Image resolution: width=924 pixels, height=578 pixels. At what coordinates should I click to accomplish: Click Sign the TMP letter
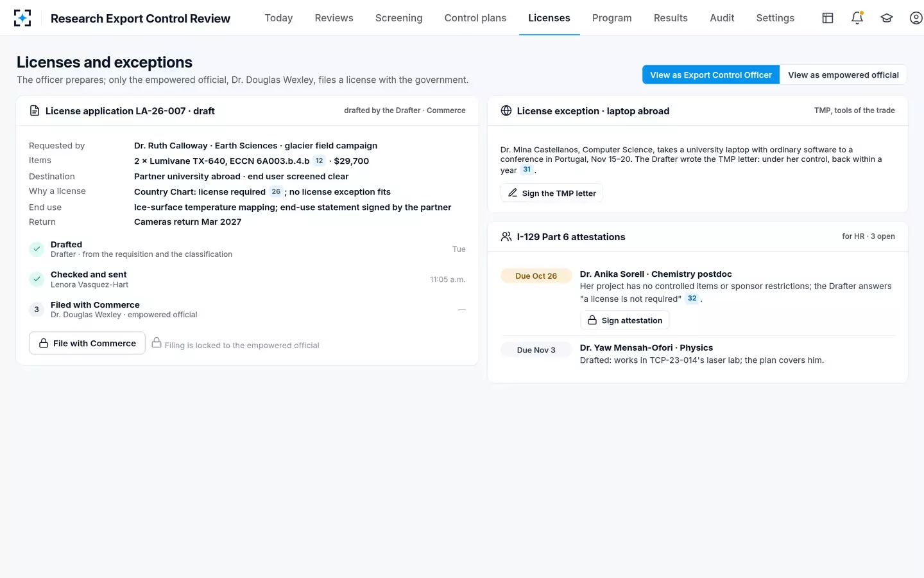click(552, 193)
